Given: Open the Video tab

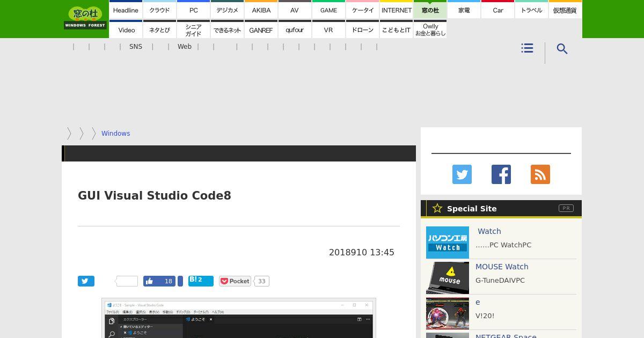Looking at the screenshot, I should (x=126, y=30).
